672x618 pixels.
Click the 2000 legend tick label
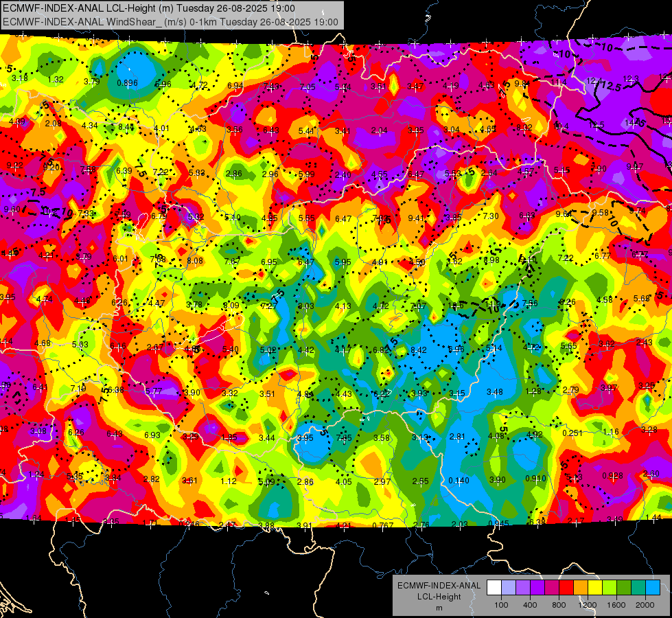tap(645, 605)
